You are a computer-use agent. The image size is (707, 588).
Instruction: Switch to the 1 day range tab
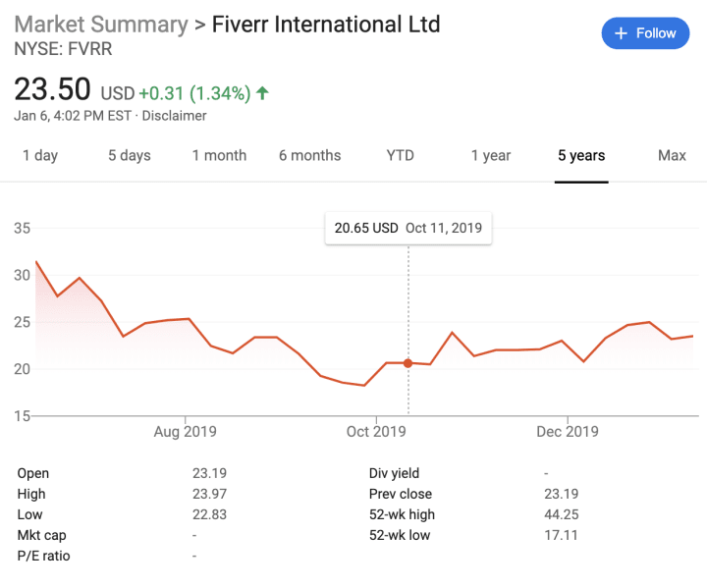[40, 155]
